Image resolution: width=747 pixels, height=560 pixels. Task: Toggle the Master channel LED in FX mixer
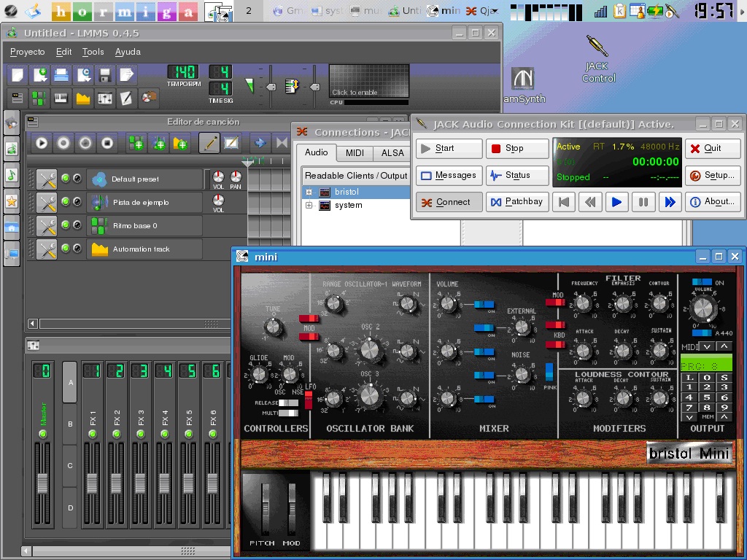point(43,434)
